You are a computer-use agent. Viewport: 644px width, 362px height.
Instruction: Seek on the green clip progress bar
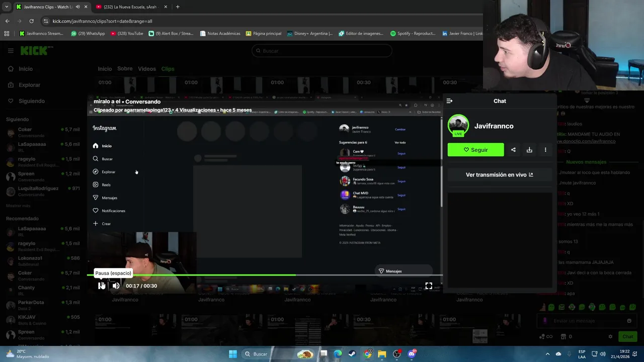click(x=265, y=275)
